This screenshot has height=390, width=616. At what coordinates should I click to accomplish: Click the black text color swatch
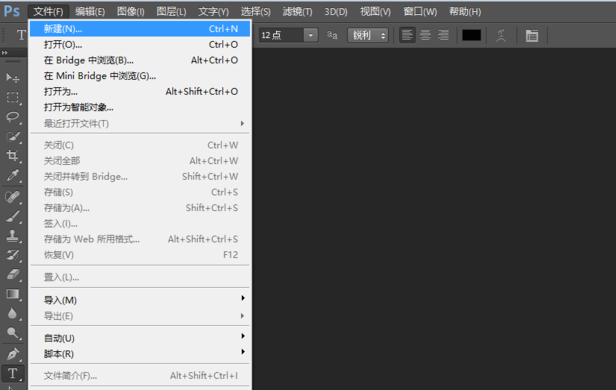click(x=471, y=35)
